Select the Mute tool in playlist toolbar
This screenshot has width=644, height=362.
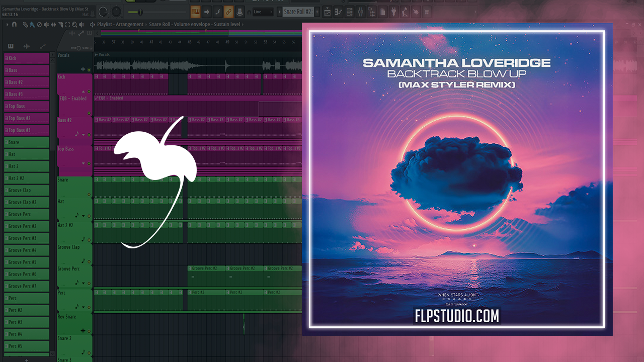[x=47, y=24]
